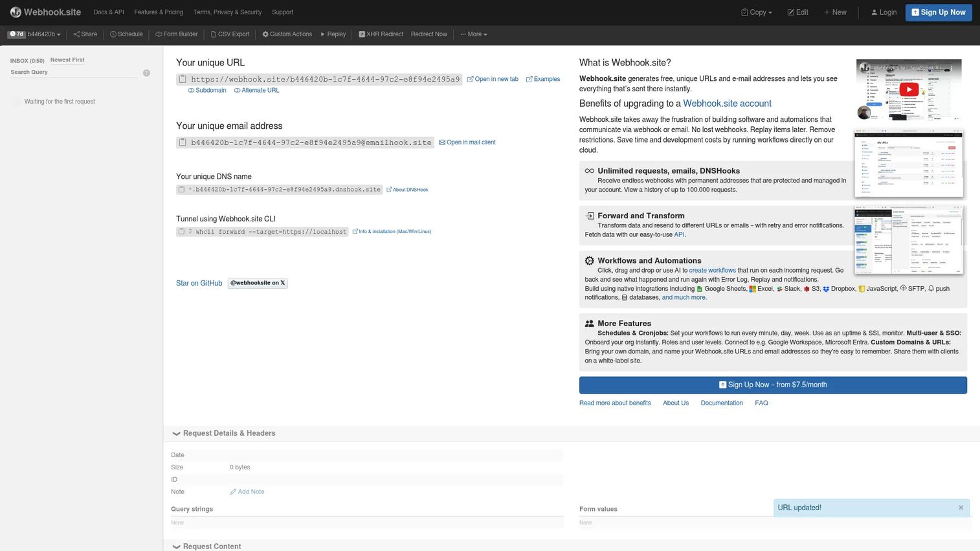980x551 pixels.
Task: Open the More dropdown menu
Action: pyautogui.click(x=474, y=34)
